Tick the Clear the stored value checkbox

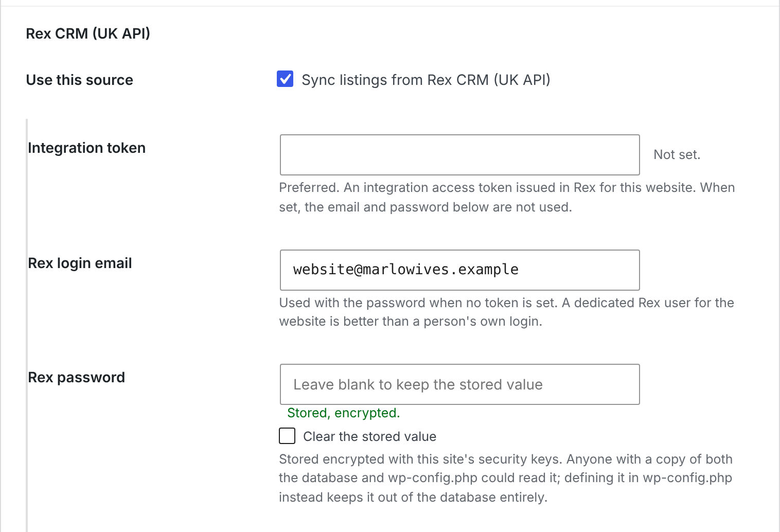coord(287,436)
